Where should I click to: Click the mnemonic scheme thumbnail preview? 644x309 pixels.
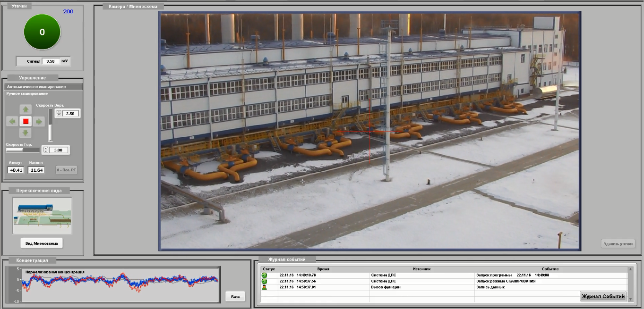(x=42, y=215)
